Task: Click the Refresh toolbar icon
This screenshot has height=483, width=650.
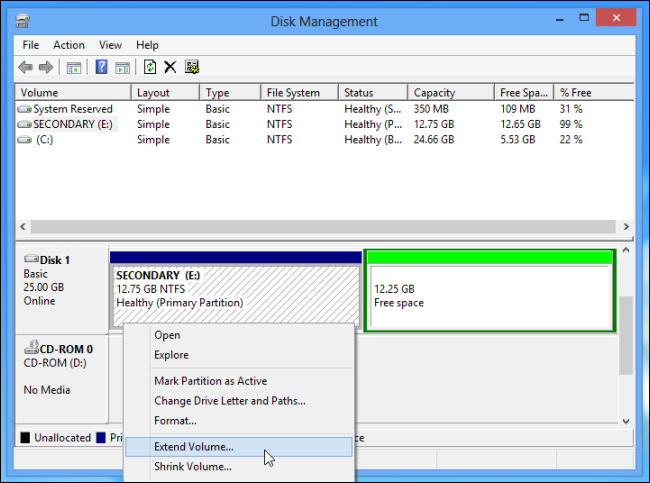Action: [x=150, y=67]
